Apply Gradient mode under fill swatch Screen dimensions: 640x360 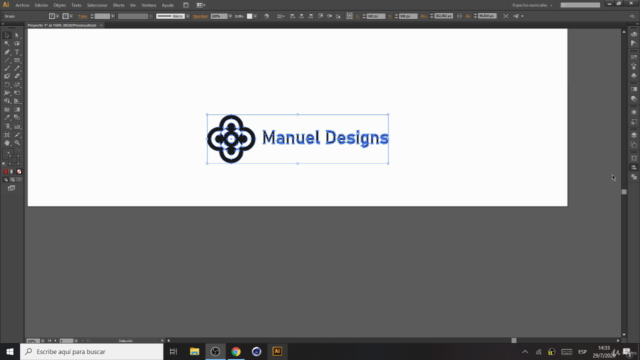(x=12, y=172)
